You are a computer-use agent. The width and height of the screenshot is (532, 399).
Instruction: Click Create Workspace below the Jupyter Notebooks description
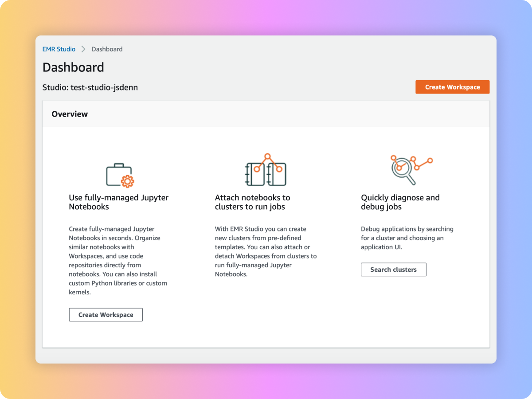pos(106,315)
